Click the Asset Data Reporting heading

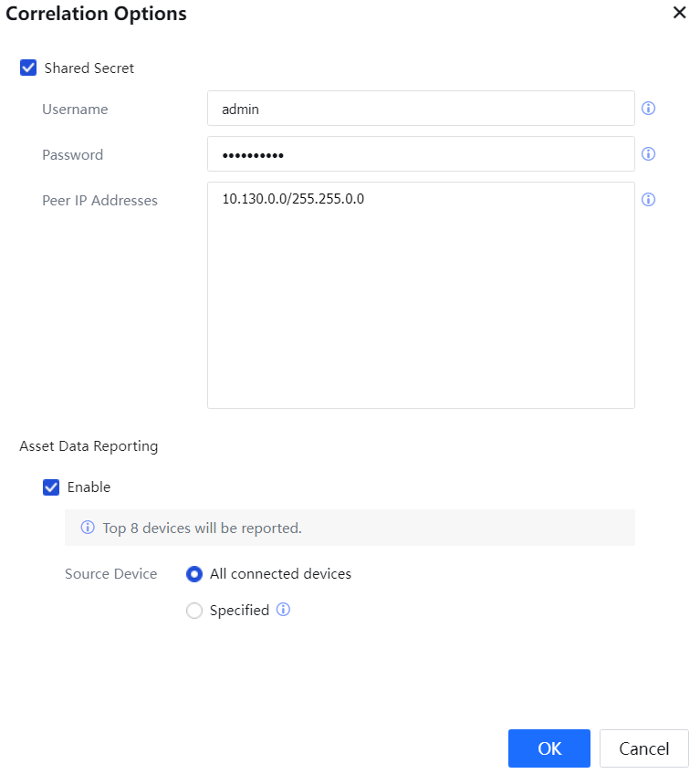coord(89,446)
